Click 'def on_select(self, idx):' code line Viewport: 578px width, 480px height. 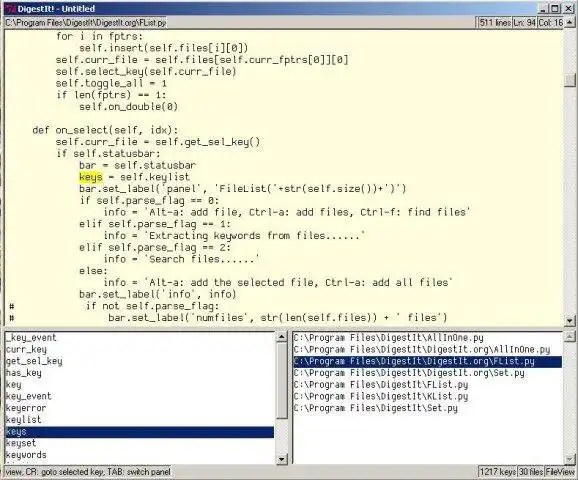point(105,130)
